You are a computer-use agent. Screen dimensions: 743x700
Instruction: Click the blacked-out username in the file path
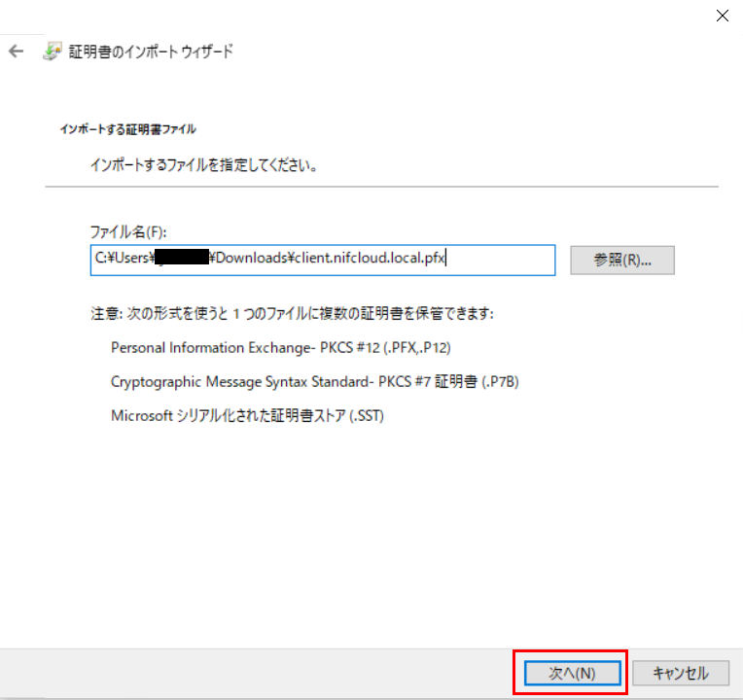pos(182,259)
